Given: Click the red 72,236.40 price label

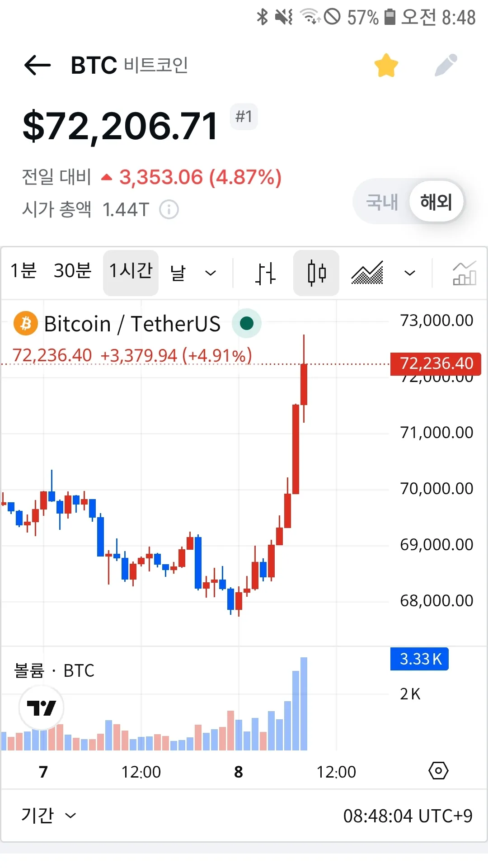Looking at the screenshot, I should tap(436, 363).
